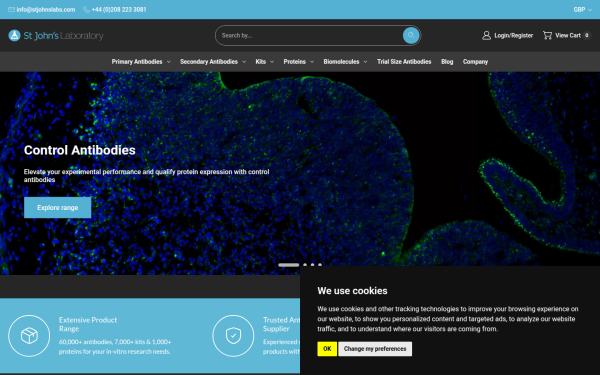600x375 pixels.
Task: Open the Company page
Action: [x=475, y=62]
